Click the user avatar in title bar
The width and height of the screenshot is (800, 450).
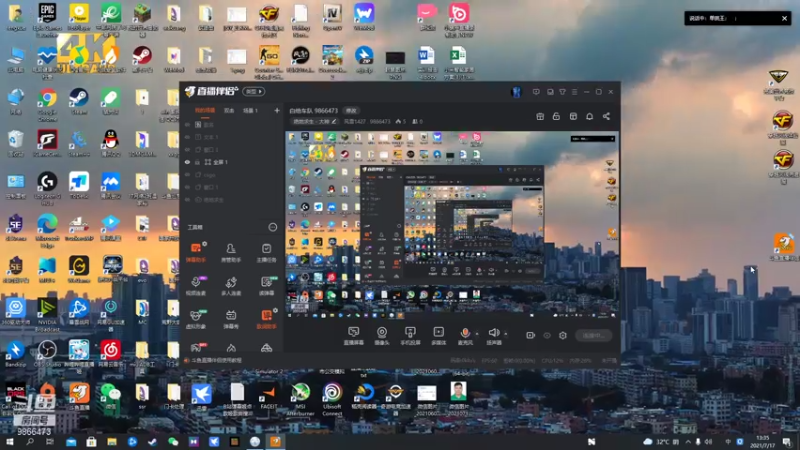pyautogui.click(x=516, y=92)
